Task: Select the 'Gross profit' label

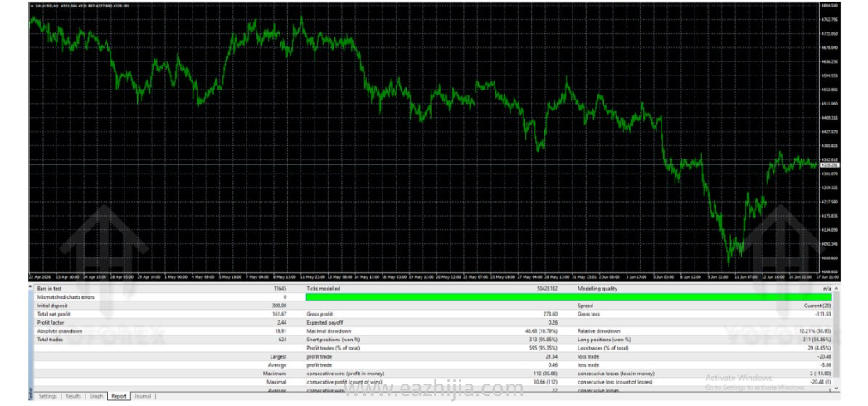Action: [x=319, y=314]
